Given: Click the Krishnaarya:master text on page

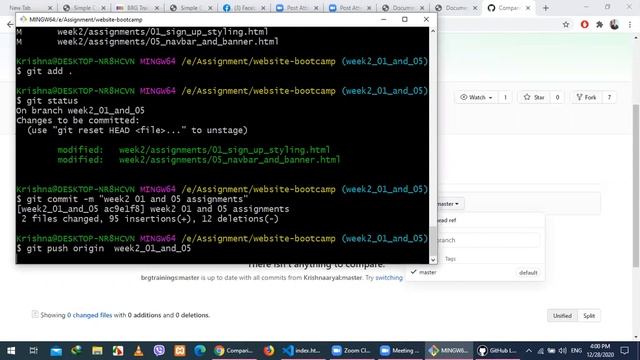Looking at the screenshot, I should click(x=333, y=278).
